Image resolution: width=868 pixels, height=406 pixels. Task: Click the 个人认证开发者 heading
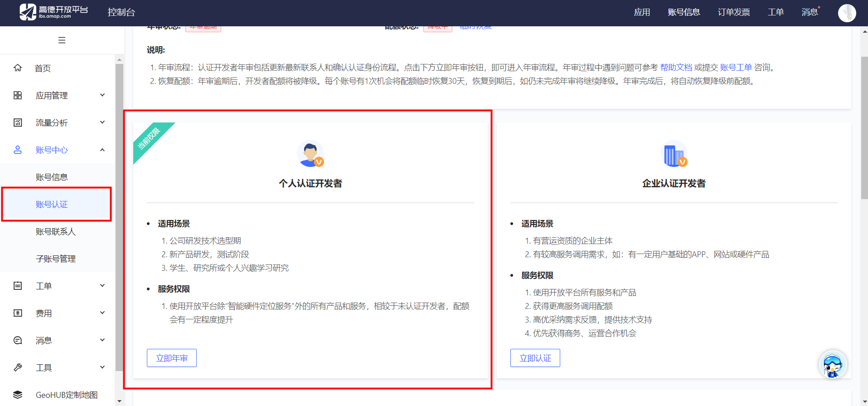tap(310, 183)
